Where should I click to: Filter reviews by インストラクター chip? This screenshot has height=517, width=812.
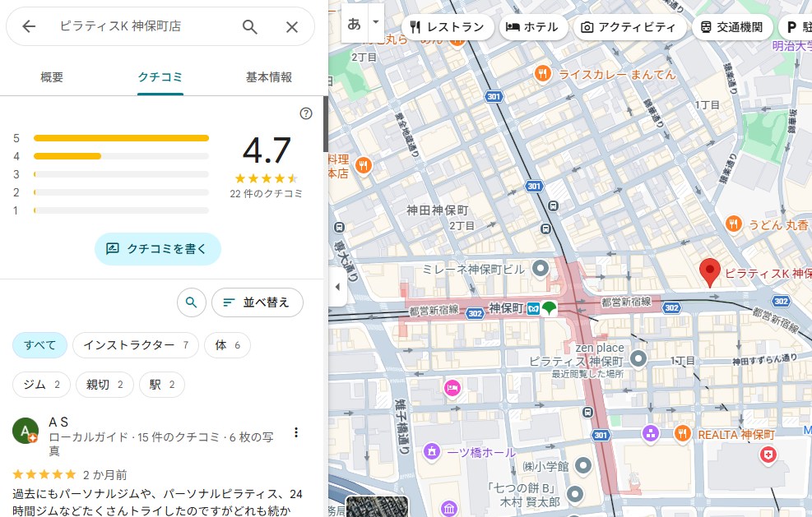tap(135, 345)
